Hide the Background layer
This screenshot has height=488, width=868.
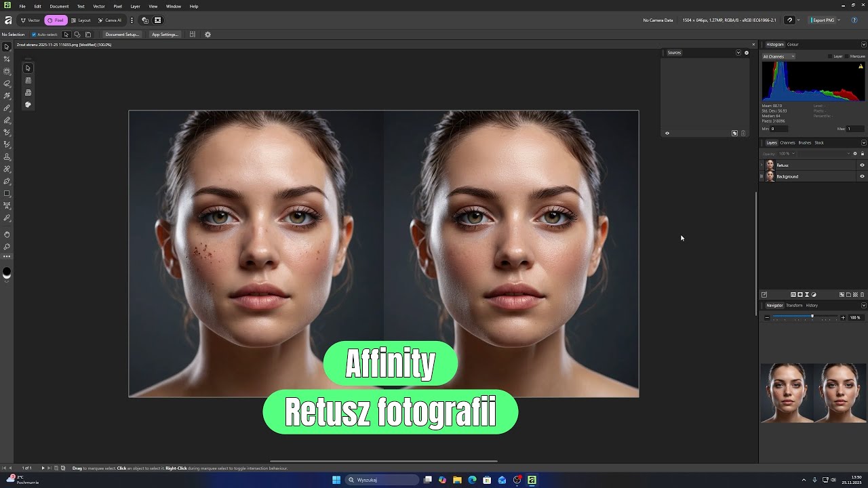coord(862,176)
